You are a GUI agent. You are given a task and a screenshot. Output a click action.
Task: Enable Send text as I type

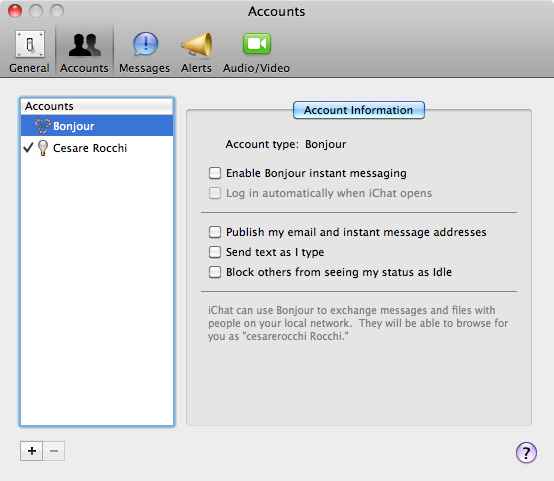[215, 252]
